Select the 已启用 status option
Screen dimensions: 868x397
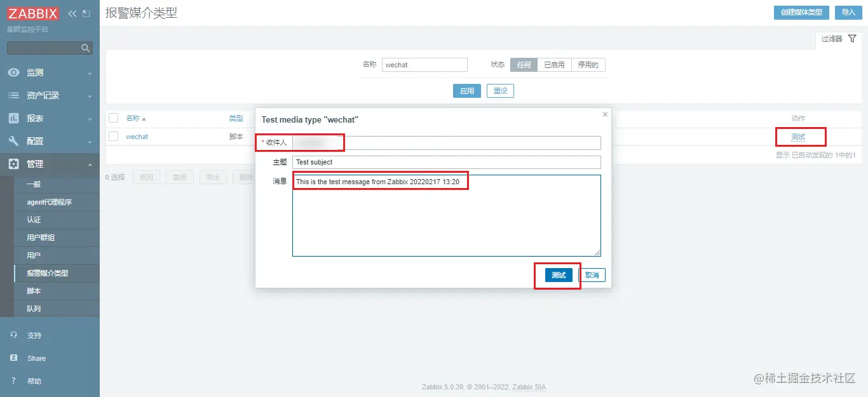pos(554,65)
